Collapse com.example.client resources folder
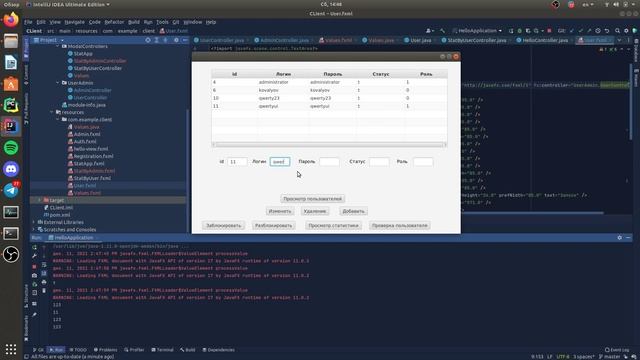This screenshot has width=640, height=360. click(x=58, y=120)
